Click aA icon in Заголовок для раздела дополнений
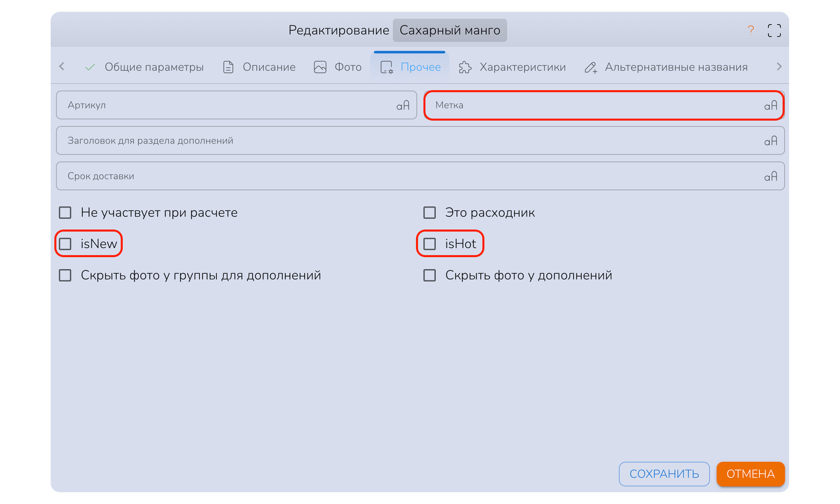 (x=770, y=141)
